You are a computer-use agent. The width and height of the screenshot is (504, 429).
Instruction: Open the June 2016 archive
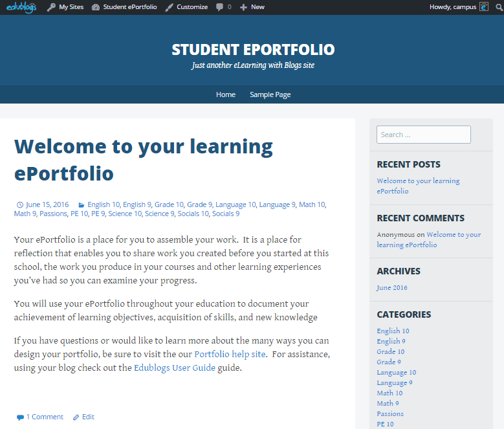(392, 287)
